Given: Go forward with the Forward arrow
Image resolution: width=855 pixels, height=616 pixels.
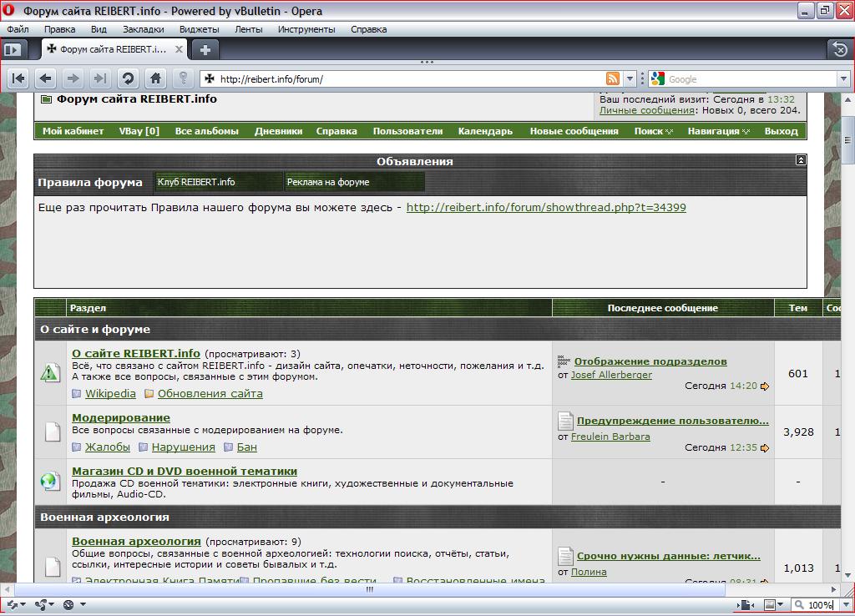Looking at the screenshot, I should coord(73,79).
